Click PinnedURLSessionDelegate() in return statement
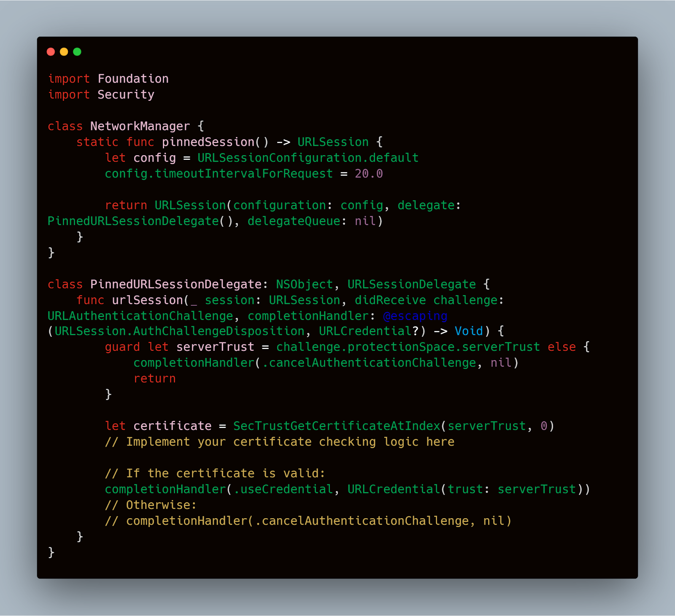The image size is (675, 616). pos(140,221)
